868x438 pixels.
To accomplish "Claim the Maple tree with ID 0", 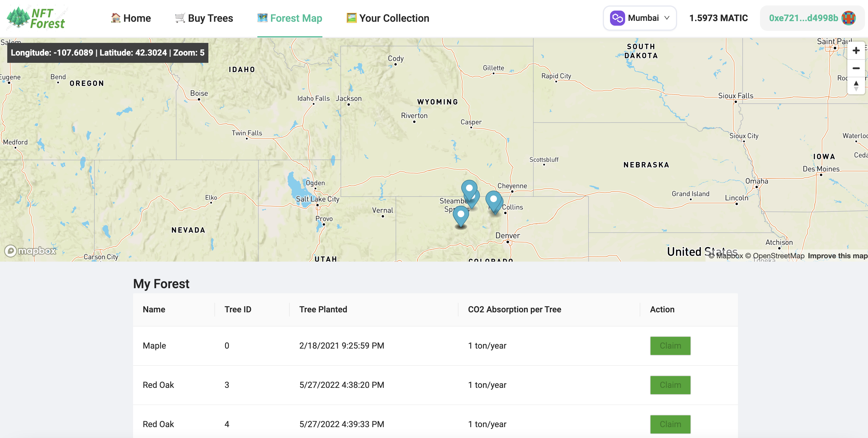I will (670, 346).
